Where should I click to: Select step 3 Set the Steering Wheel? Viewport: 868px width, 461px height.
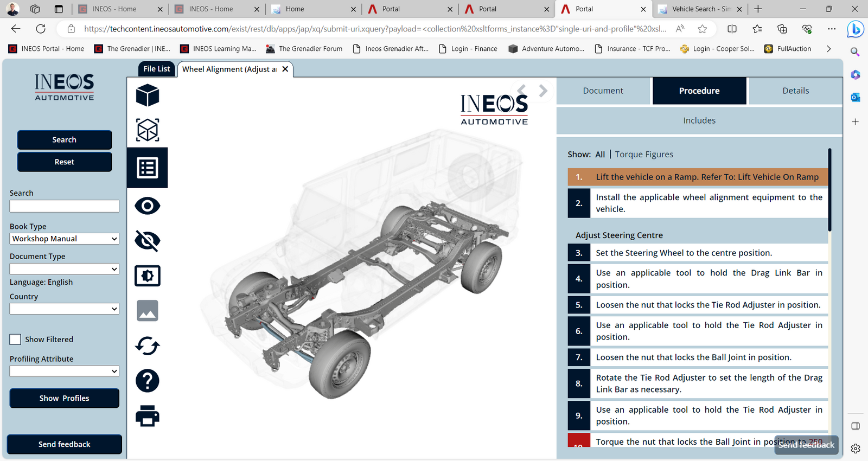698,253
